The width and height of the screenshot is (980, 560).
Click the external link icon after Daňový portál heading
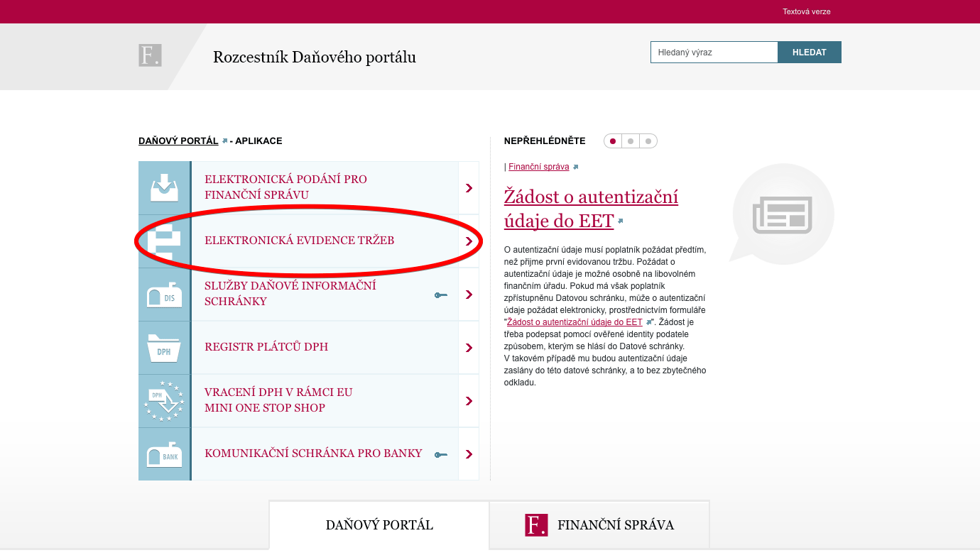point(224,141)
